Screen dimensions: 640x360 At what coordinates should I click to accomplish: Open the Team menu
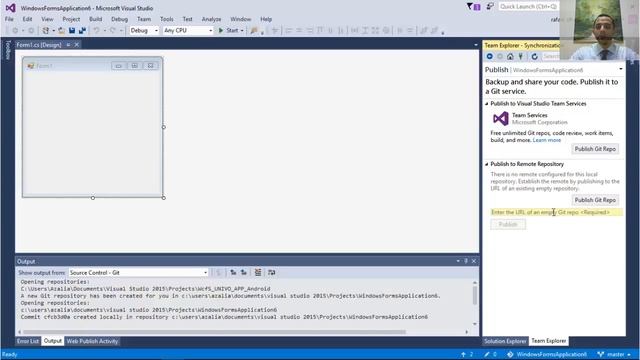[144, 19]
